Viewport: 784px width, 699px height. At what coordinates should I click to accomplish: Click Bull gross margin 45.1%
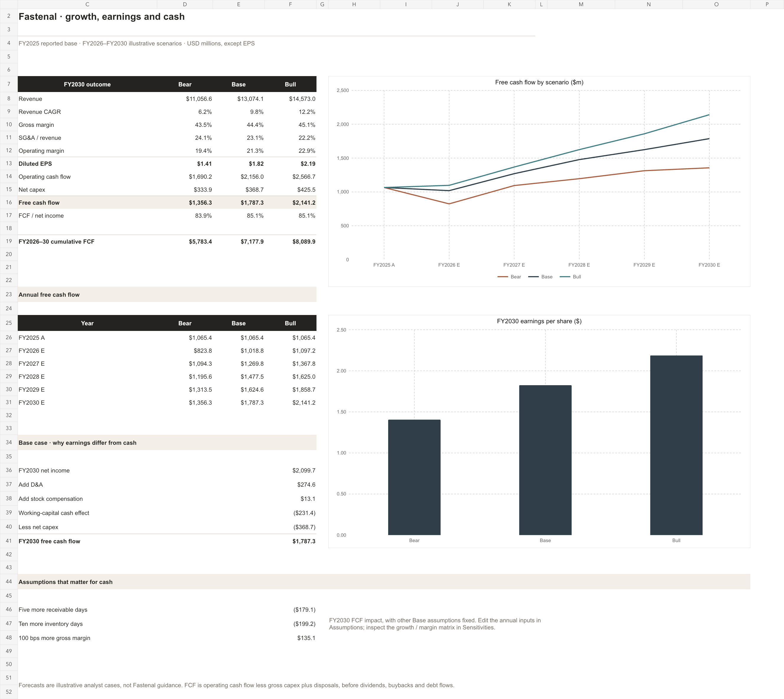point(306,125)
